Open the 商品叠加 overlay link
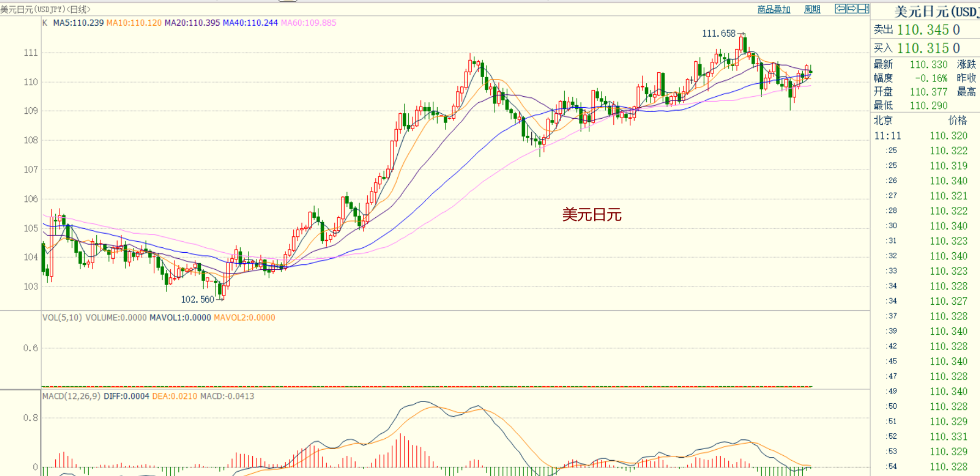The image size is (980, 476). [774, 9]
